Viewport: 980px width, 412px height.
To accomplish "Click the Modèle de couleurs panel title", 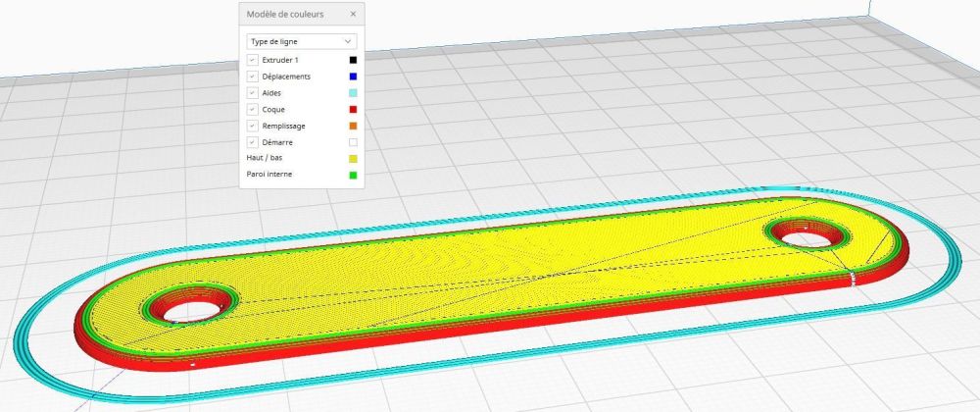I will click(x=285, y=14).
